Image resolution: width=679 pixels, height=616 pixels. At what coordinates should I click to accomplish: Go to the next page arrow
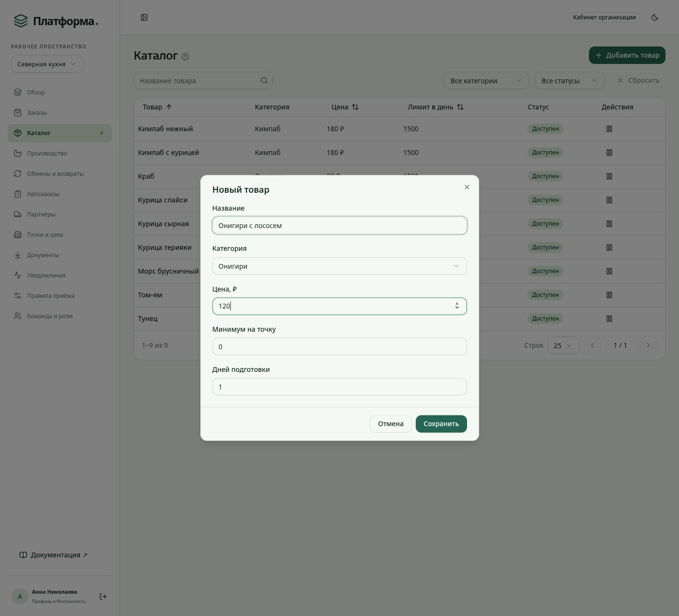click(649, 345)
